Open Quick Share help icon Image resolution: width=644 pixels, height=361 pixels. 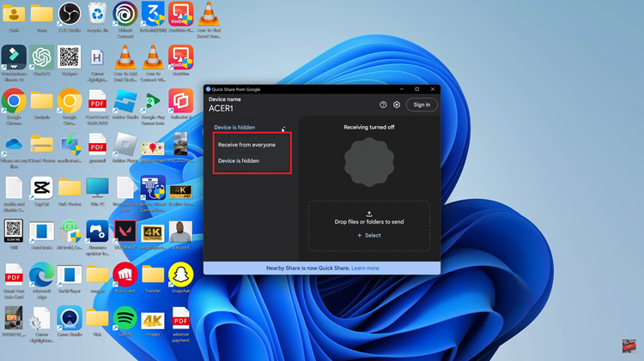(383, 105)
